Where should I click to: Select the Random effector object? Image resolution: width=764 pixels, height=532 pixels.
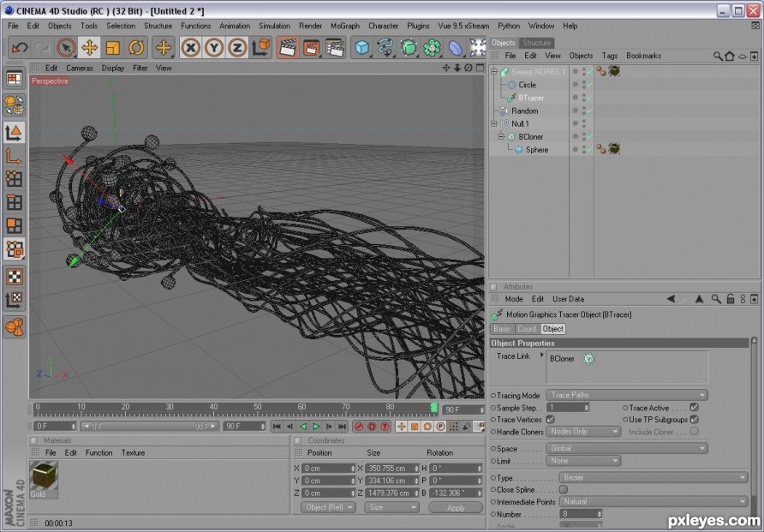click(x=524, y=111)
